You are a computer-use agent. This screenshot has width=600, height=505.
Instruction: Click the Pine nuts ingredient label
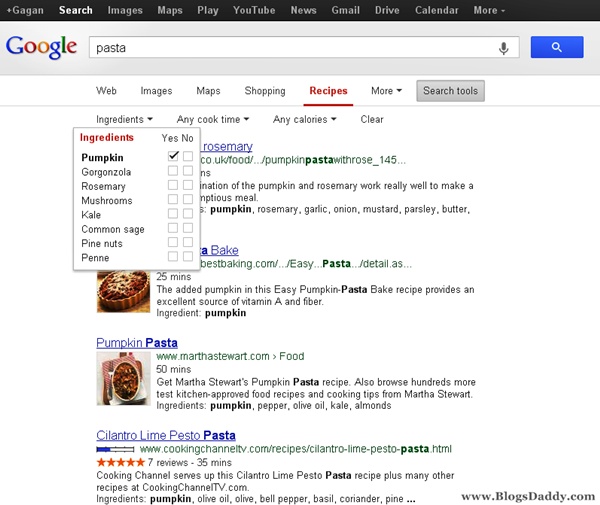tap(102, 243)
